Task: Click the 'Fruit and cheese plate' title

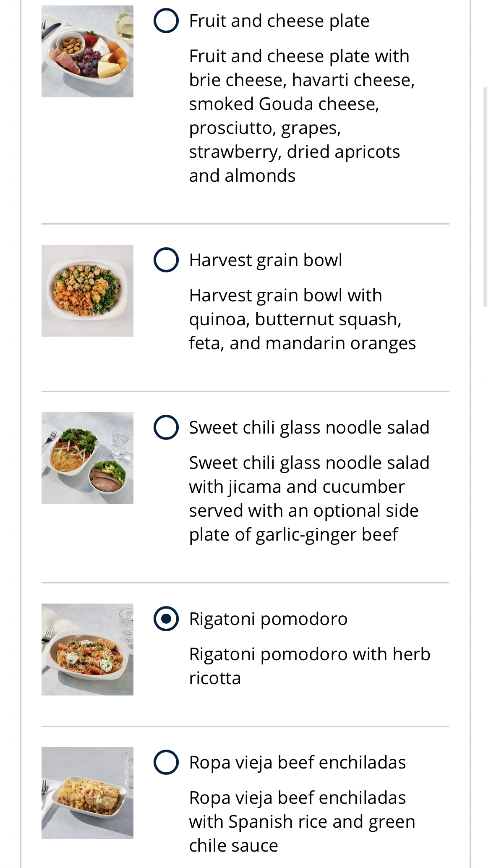Action: coord(279,21)
